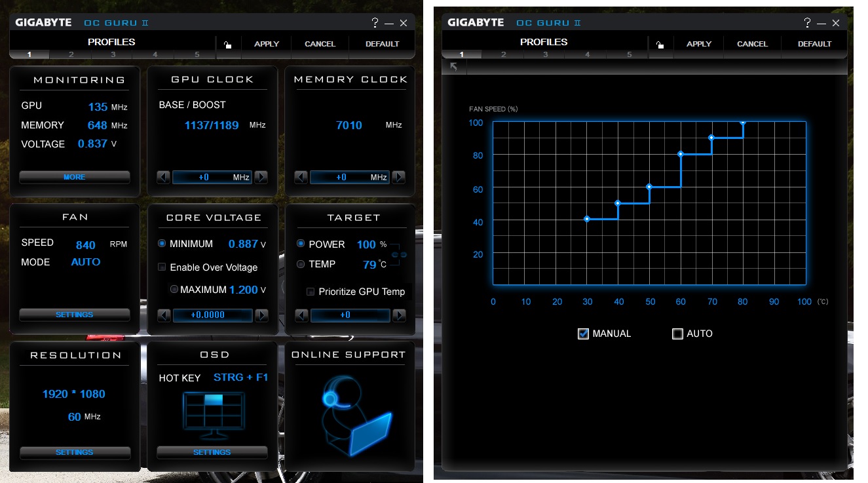The width and height of the screenshot is (868, 483).
Task: Click the OSD monitor grid icon
Action: click(213, 415)
